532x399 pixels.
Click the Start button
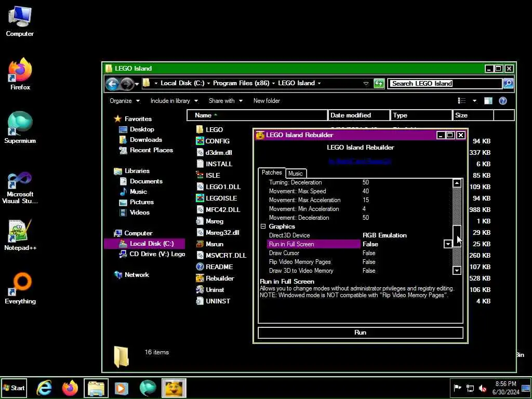(14, 388)
